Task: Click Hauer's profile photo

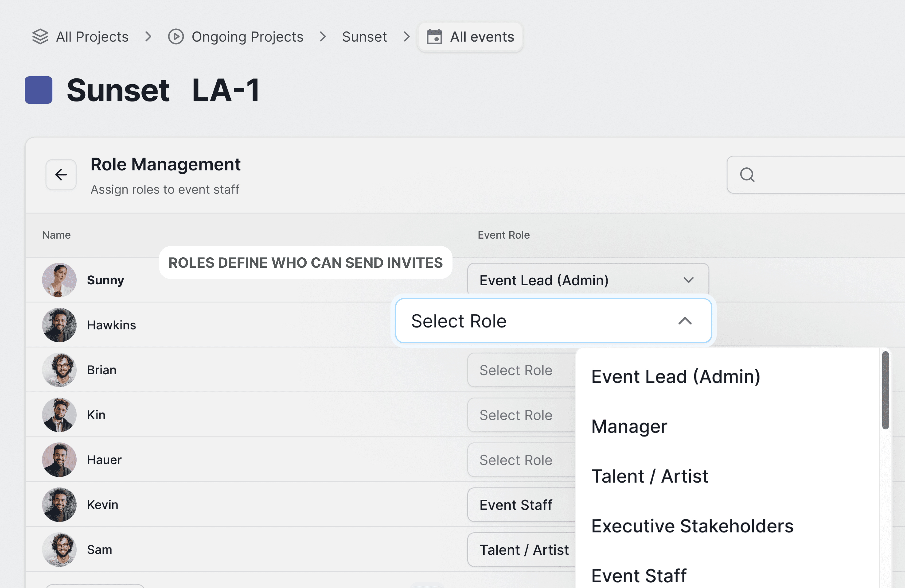Action: pyautogui.click(x=59, y=460)
